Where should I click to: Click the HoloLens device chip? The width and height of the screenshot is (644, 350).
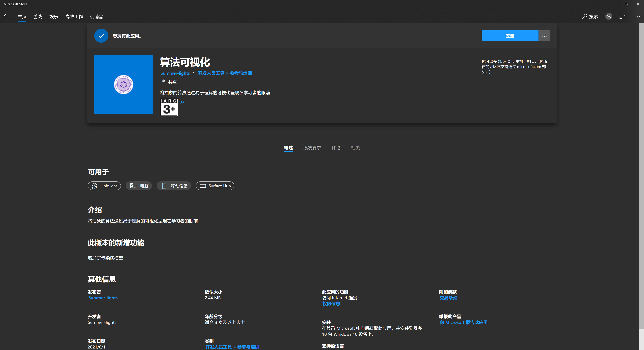pos(104,186)
